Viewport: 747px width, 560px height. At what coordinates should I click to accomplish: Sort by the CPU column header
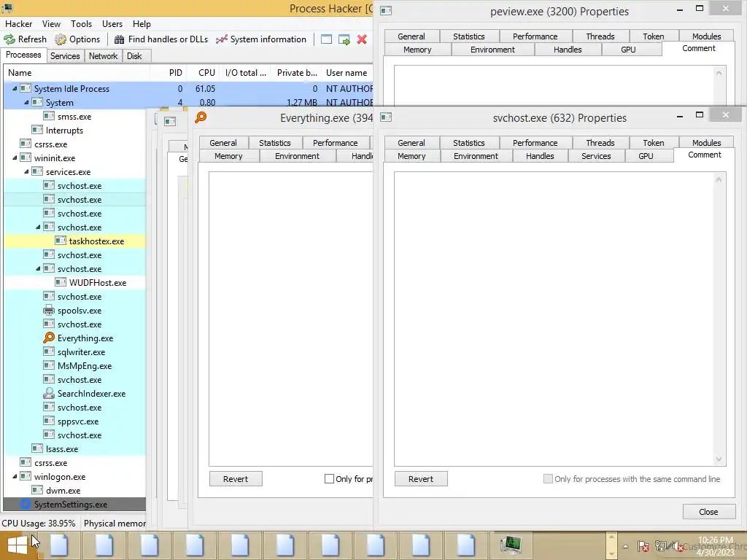tap(206, 73)
